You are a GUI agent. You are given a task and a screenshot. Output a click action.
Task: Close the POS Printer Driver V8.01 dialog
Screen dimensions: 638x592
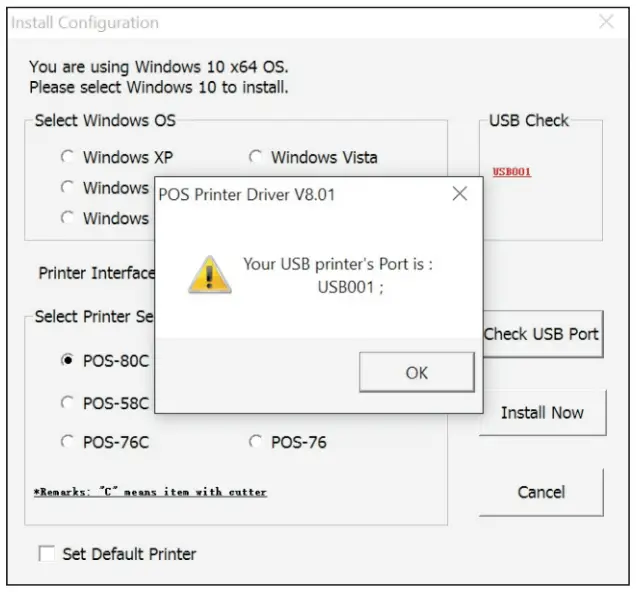pos(459,194)
